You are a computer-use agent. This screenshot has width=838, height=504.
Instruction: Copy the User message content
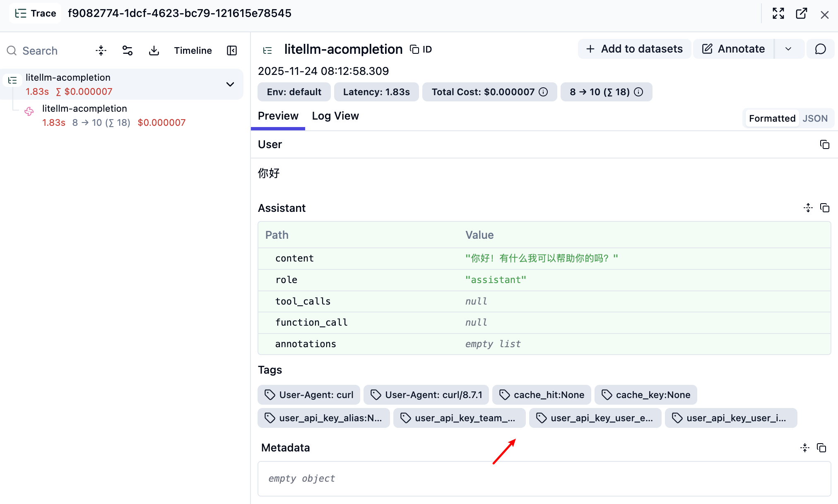pyautogui.click(x=825, y=144)
